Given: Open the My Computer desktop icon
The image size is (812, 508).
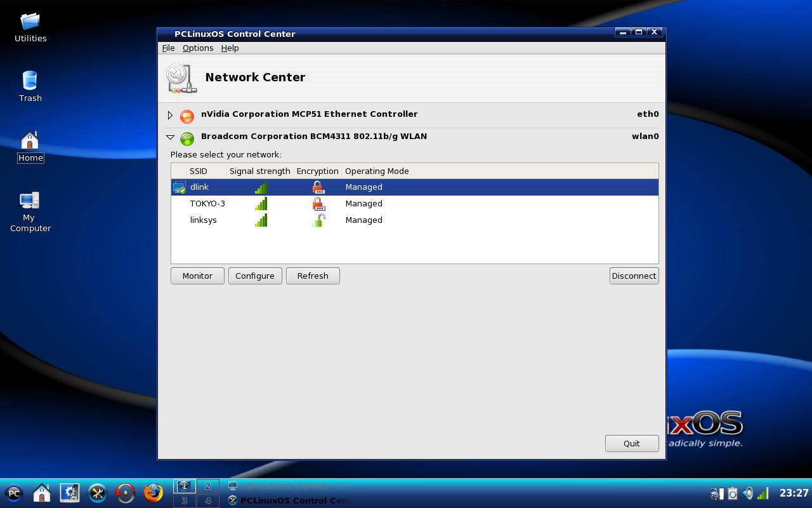Looking at the screenshot, I should tap(30, 211).
